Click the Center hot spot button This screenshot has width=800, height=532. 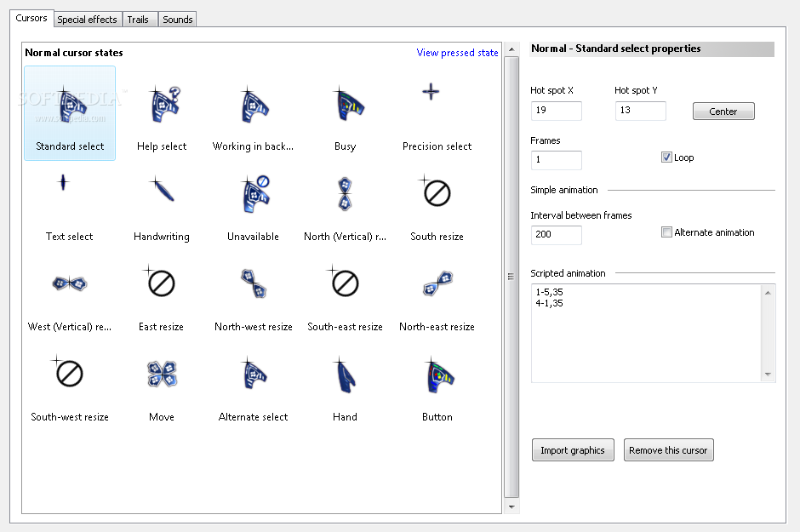click(723, 112)
